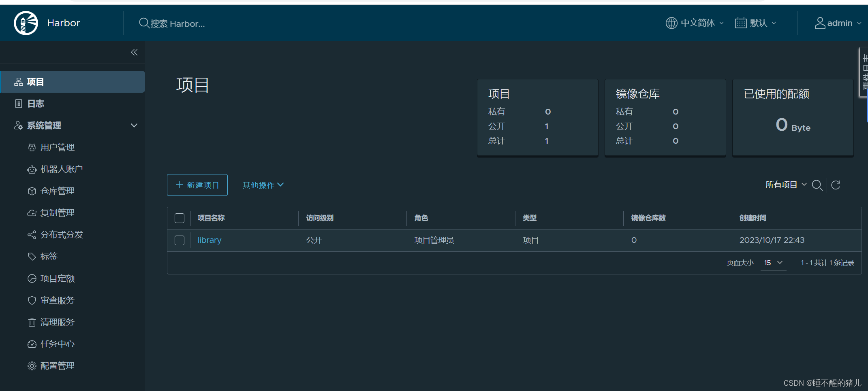Click the Harbor title text

tap(64, 23)
